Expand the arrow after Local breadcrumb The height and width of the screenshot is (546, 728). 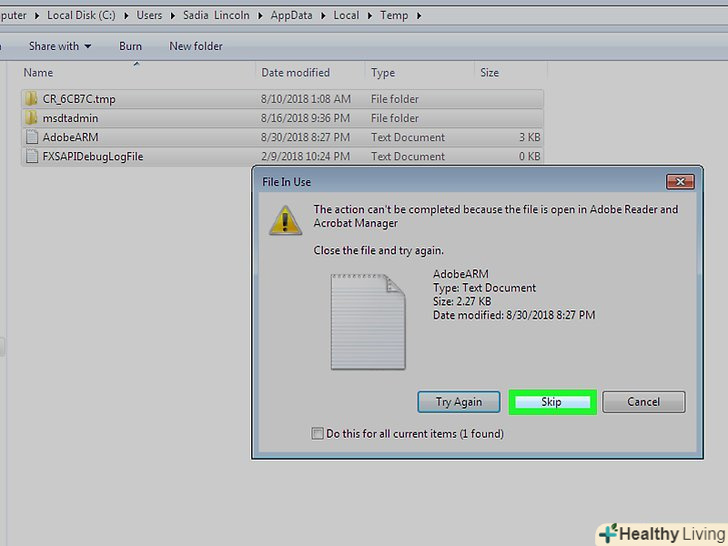[x=370, y=16]
